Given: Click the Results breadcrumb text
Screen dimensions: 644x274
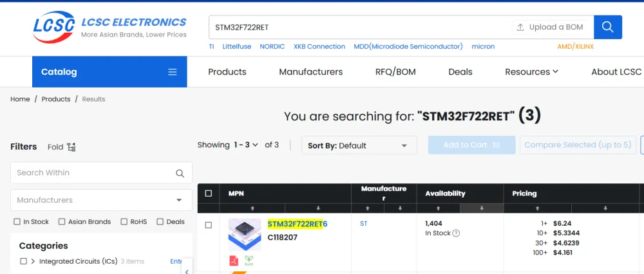Looking at the screenshot, I should [x=93, y=99].
